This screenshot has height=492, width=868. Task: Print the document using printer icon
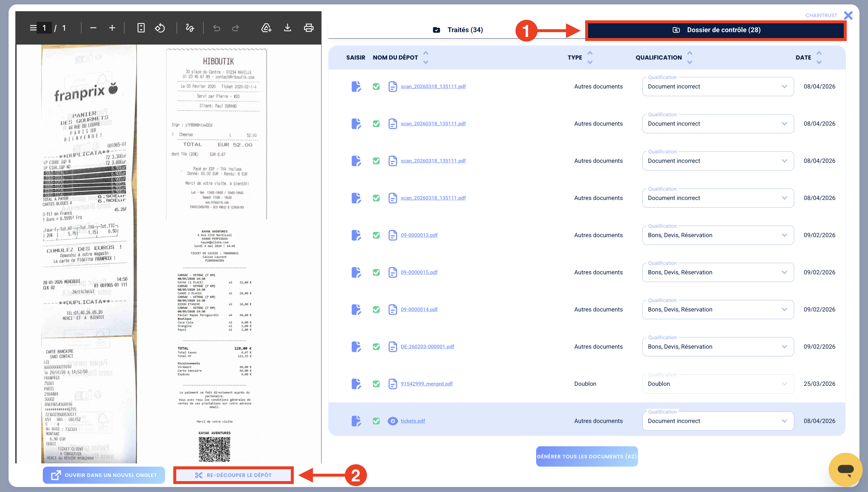[x=309, y=28]
